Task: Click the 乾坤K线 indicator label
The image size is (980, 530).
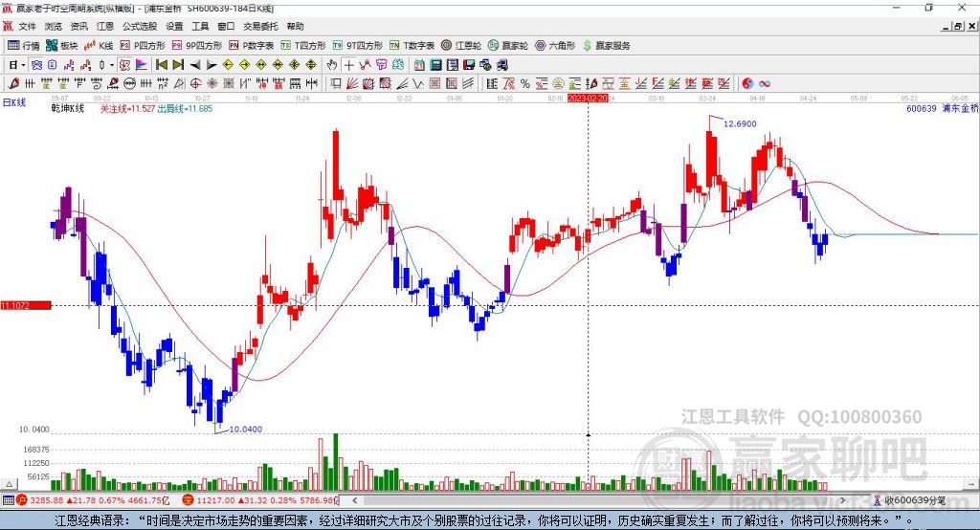Action: coord(68,108)
